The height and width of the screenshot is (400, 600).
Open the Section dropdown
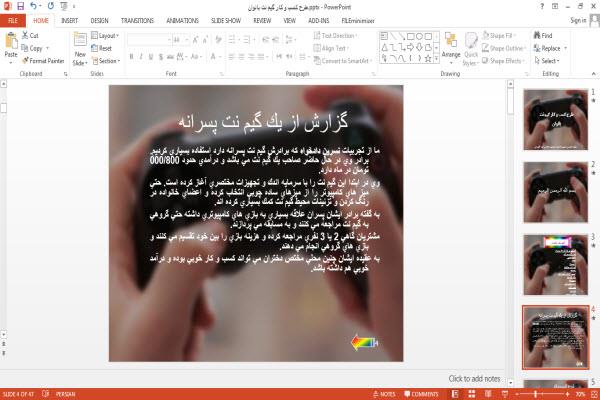[x=106, y=61]
